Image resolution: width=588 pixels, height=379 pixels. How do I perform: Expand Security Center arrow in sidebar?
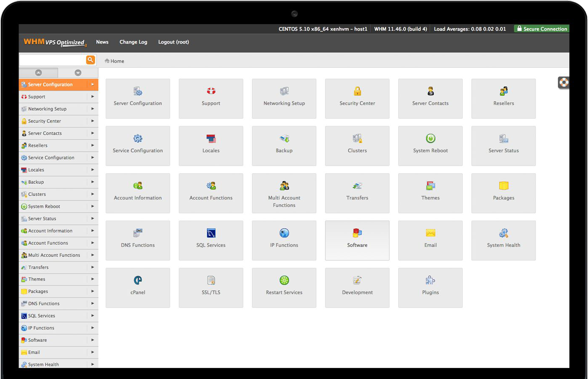tap(93, 121)
